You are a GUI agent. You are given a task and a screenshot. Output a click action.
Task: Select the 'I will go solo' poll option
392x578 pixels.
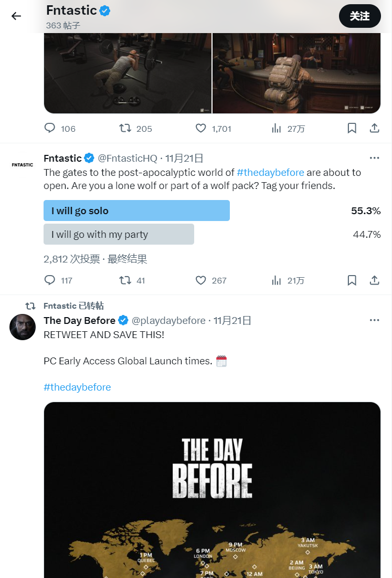[x=136, y=211]
